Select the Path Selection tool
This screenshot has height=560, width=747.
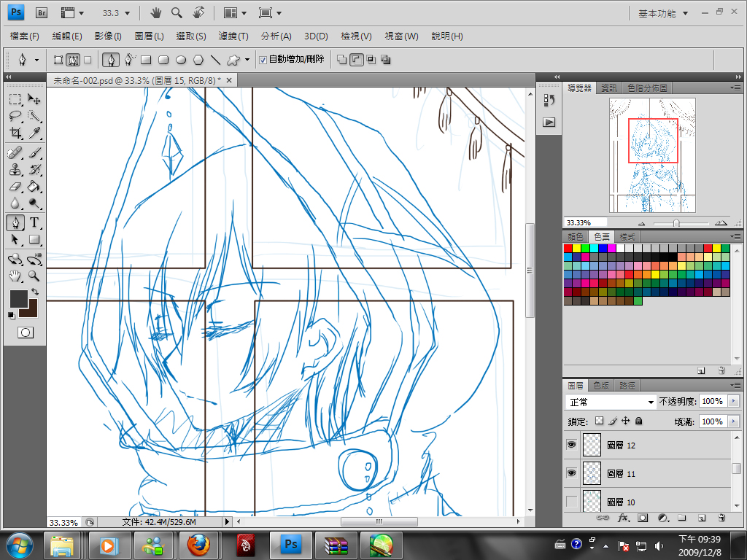pyautogui.click(x=15, y=239)
